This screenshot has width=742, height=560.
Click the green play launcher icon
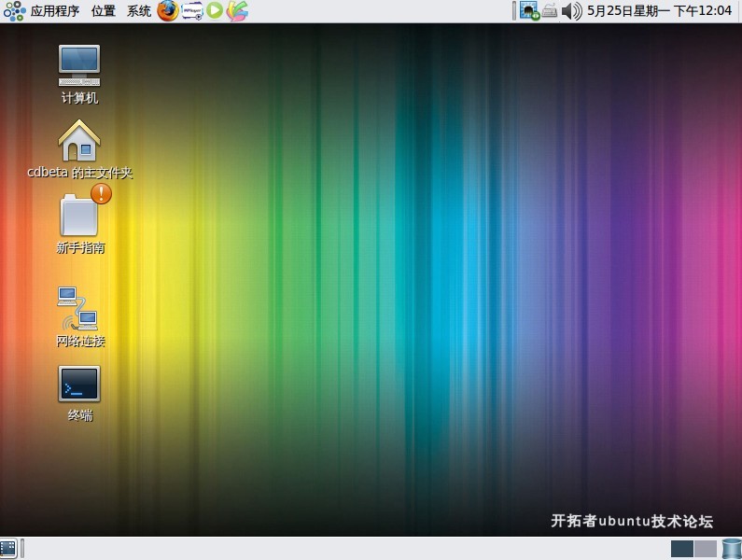pyautogui.click(x=215, y=11)
